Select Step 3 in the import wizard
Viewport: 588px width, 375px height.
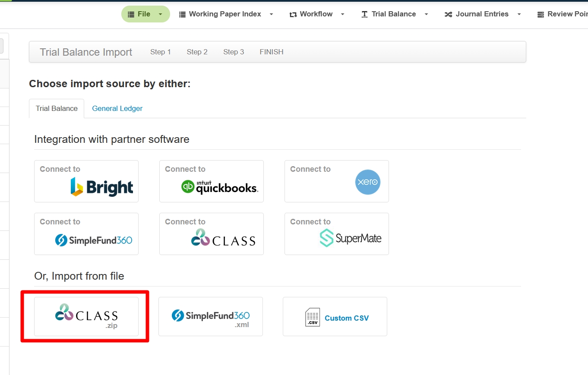(x=234, y=52)
